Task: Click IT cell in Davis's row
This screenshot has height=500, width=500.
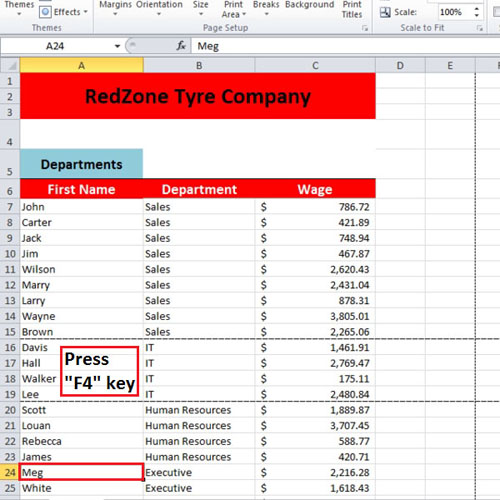Action: pyautogui.click(x=199, y=347)
